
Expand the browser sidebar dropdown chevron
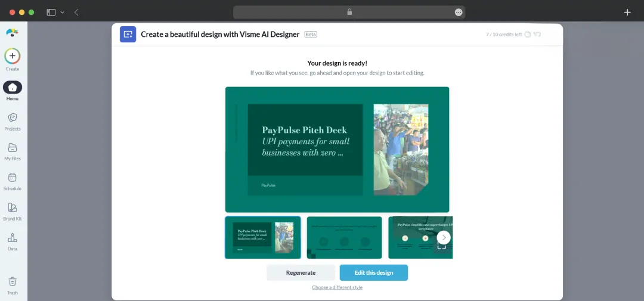pyautogui.click(x=63, y=13)
